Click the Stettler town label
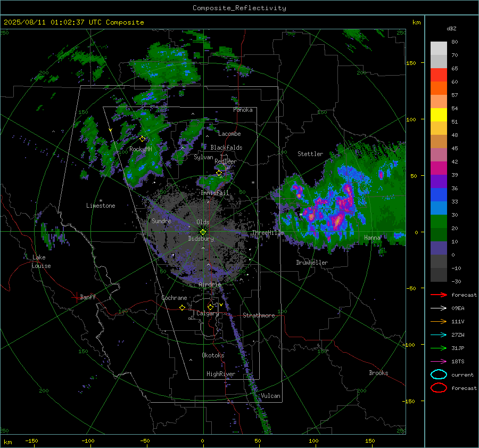Image resolution: width=479 pixels, height=448 pixels. click(x=310, y=154)
